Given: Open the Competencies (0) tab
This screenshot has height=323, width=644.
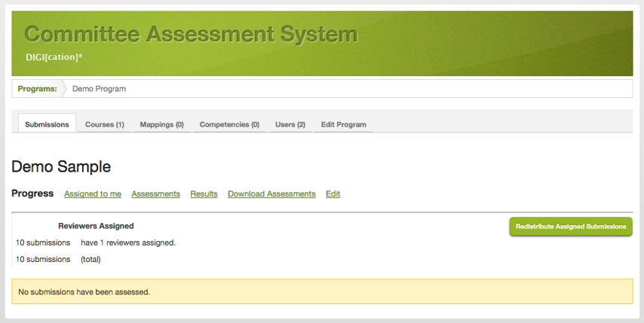Looking at the screenshot, I should tap(229, 124).
